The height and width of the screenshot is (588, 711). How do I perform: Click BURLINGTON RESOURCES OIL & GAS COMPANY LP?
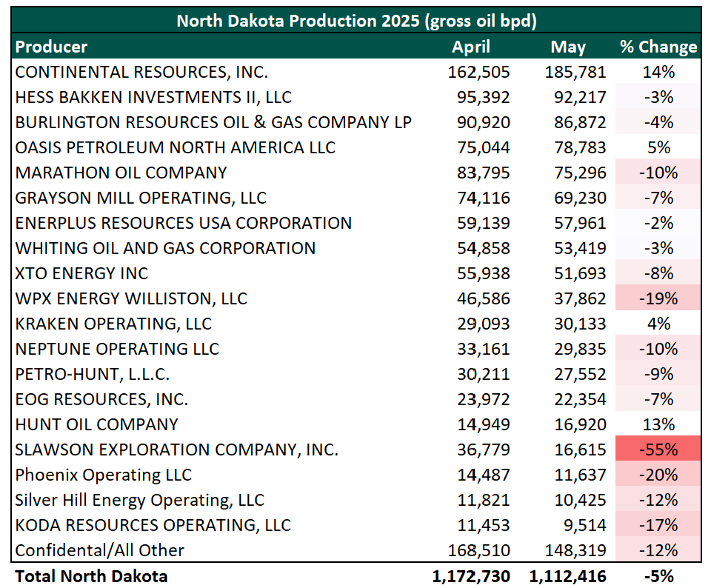213,122
